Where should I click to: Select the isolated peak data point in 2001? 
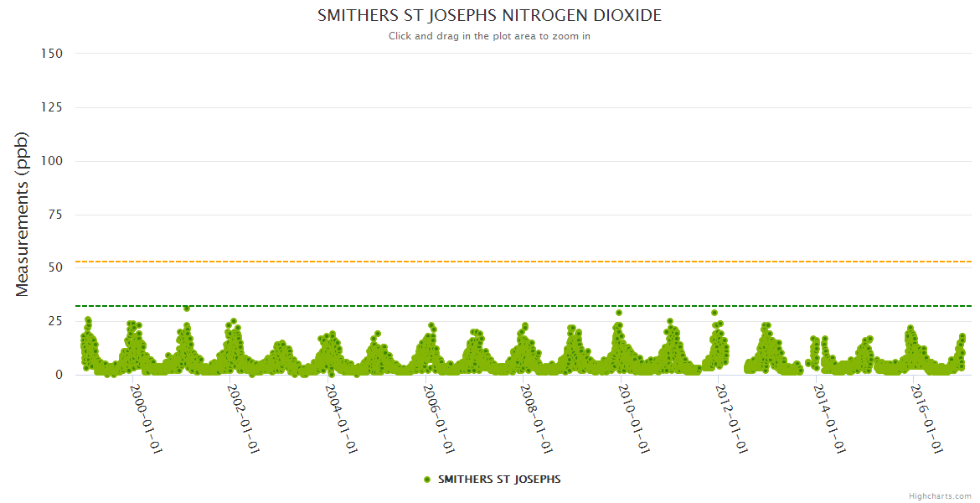point(187,309)
